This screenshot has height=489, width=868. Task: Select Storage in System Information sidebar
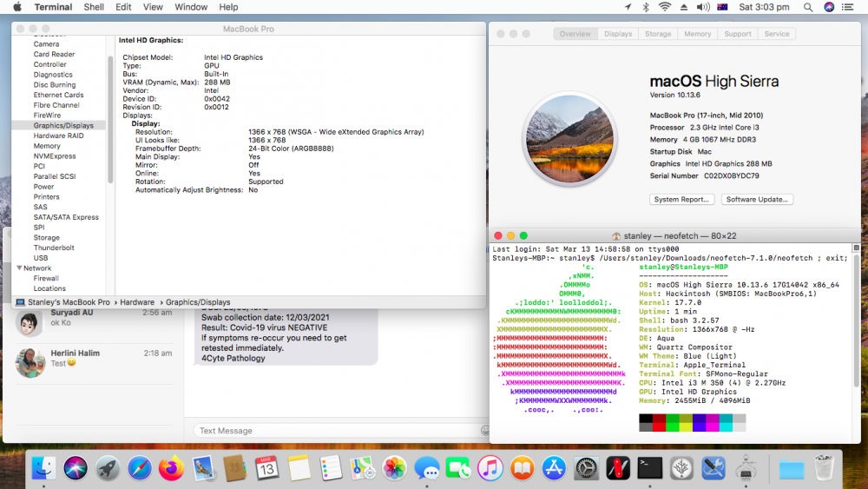click(47, 238)
